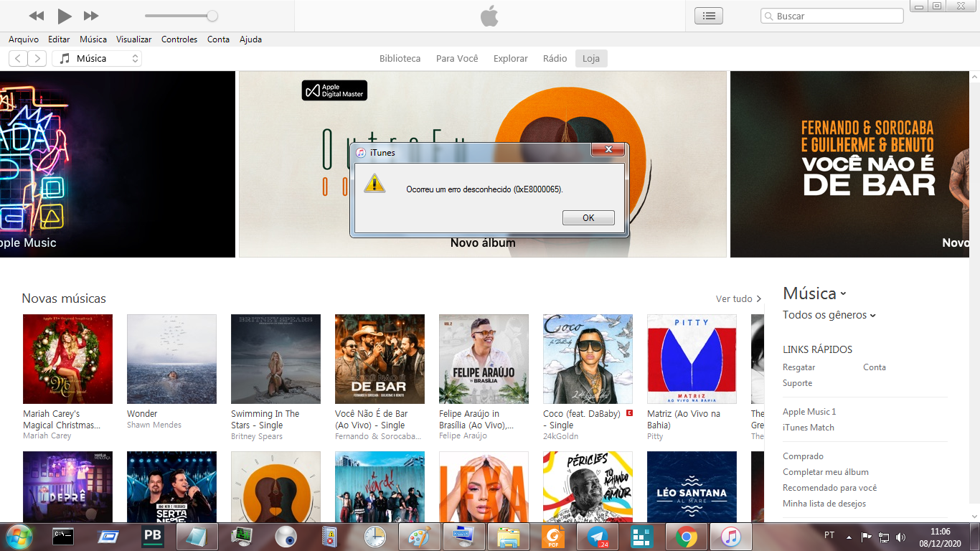Show hidden tray icons arrow

coord(849,537)
